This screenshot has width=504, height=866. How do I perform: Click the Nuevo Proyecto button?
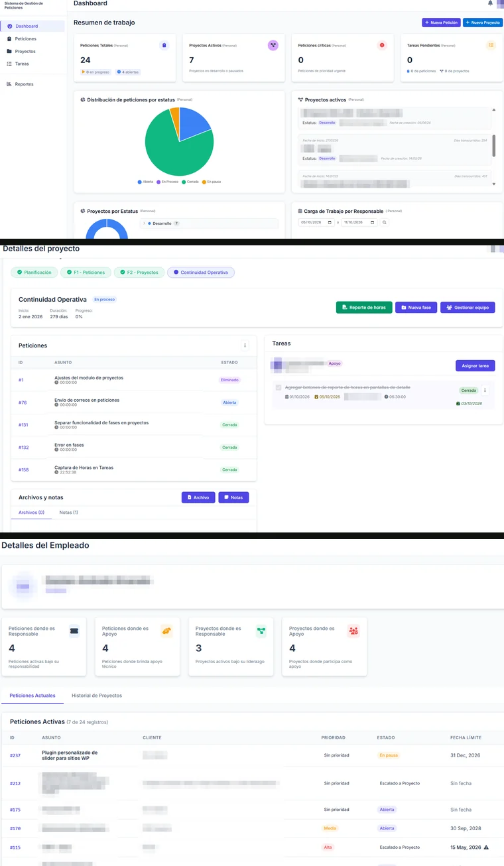483,23
